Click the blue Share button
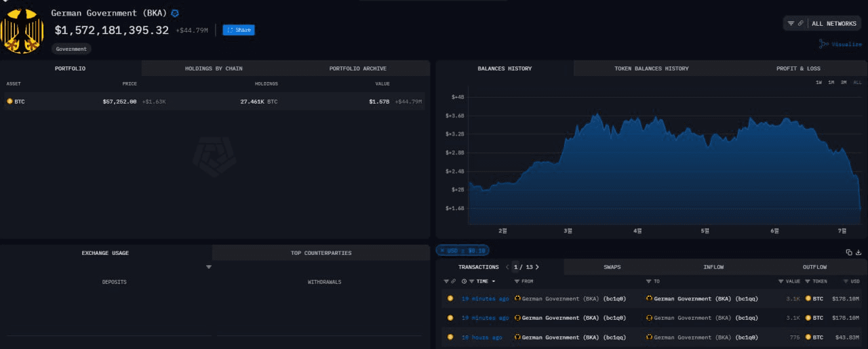The image size is (868, 349). 239,30
